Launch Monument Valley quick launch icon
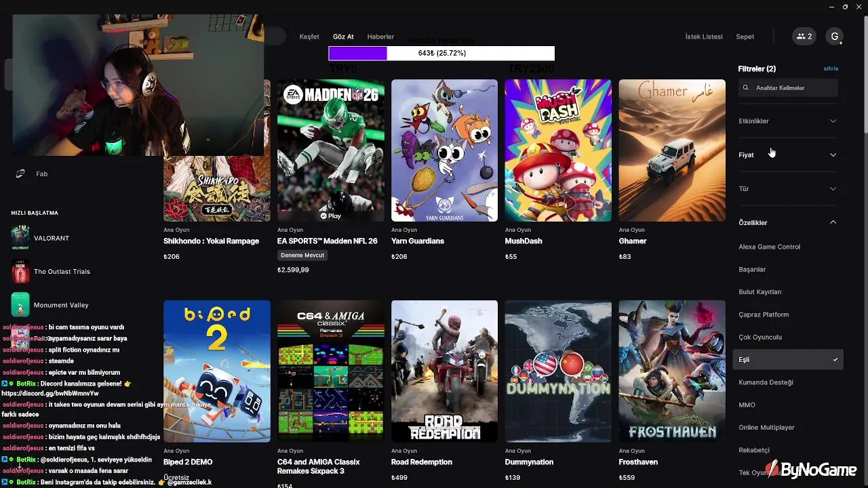 [x=20, y=304]
